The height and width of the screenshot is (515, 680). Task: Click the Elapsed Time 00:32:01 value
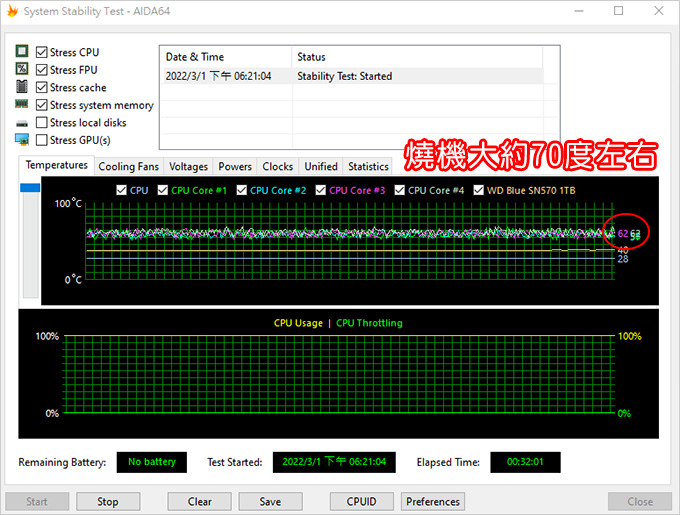(x=525, y=462)
